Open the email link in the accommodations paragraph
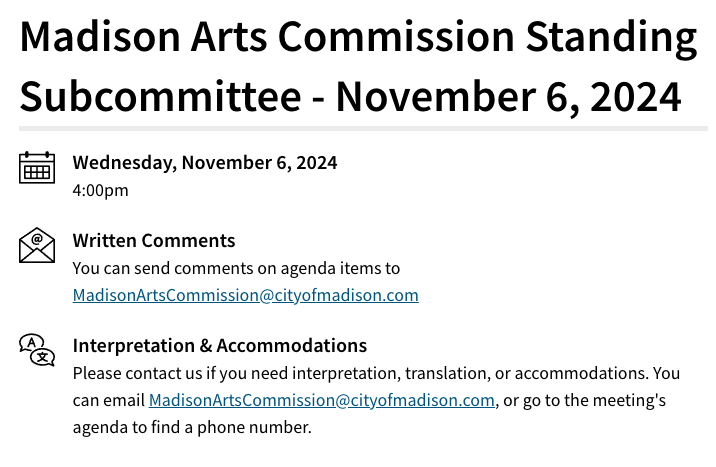 (321, 400)
